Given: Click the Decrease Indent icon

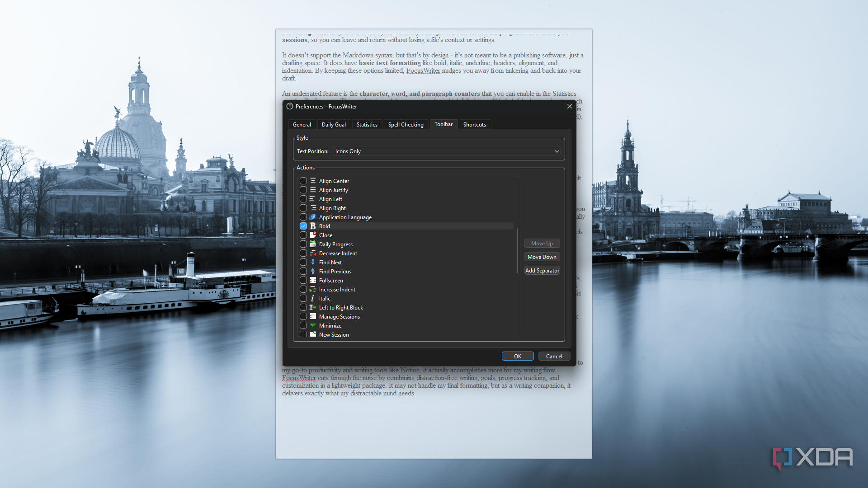Looking at the screenshot, I should click(x=313, y=253).
